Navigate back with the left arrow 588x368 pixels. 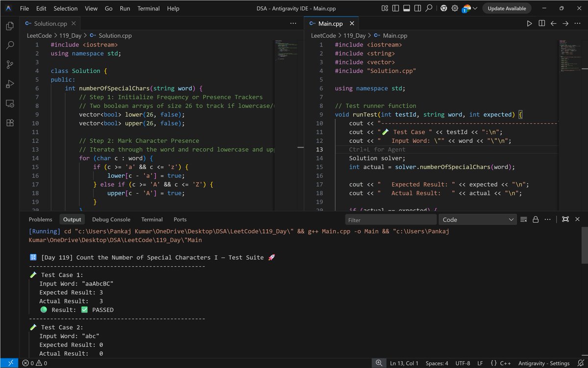(x=554, y=24)
